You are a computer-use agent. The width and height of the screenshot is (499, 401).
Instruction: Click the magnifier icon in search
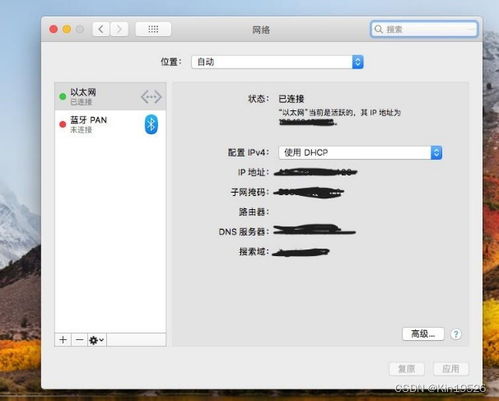379,29
